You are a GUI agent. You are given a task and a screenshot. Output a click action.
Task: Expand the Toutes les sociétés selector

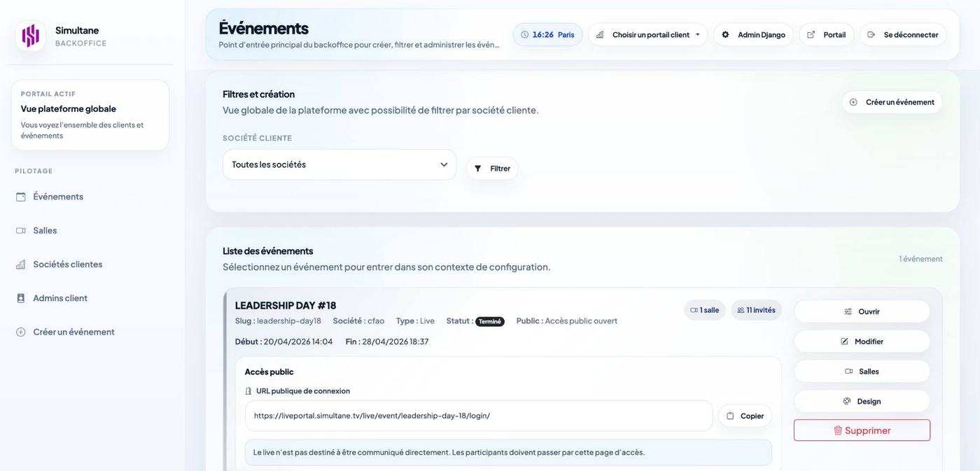point(339,164)
